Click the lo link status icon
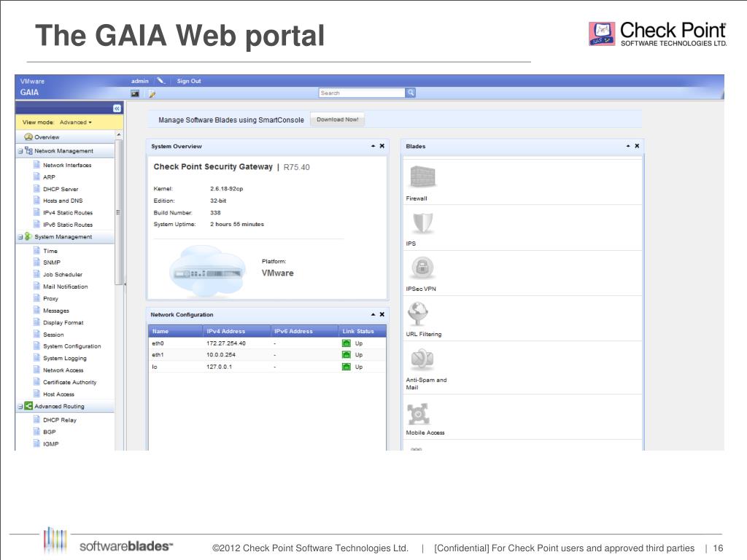Screen dimensions: 747x560 point(347,367)
